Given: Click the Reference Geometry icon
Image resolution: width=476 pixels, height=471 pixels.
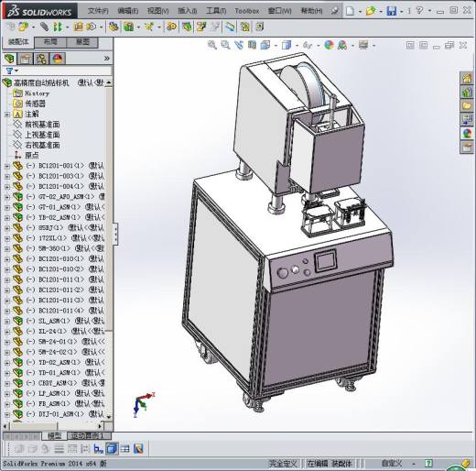Looking at the screenshot, I should click(x=149, y=27).
